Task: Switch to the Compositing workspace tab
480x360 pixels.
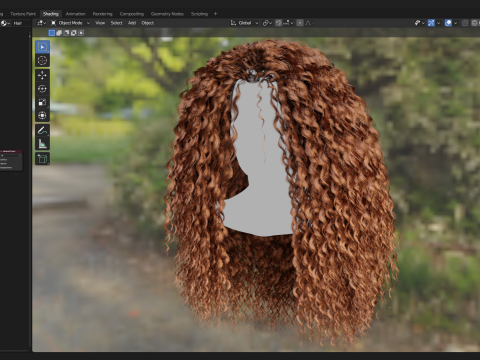Action: click(x=132, y=14)
